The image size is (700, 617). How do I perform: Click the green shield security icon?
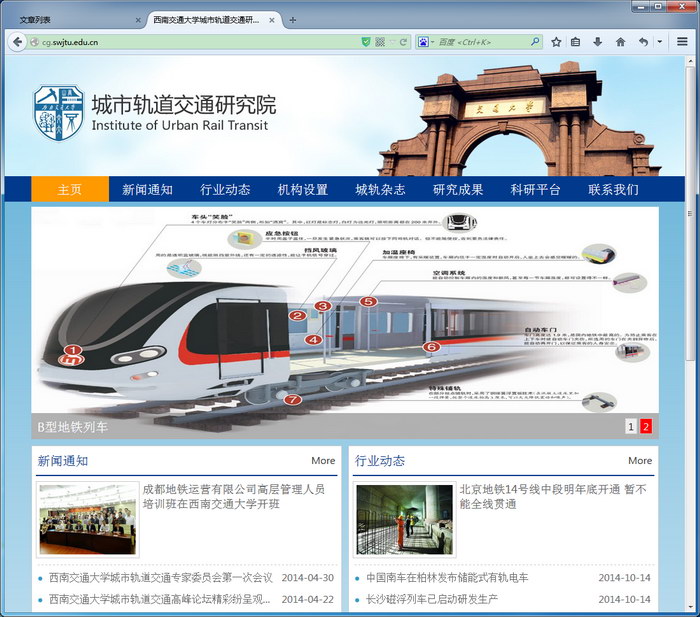pyautogui.click(x=366, y=42)
